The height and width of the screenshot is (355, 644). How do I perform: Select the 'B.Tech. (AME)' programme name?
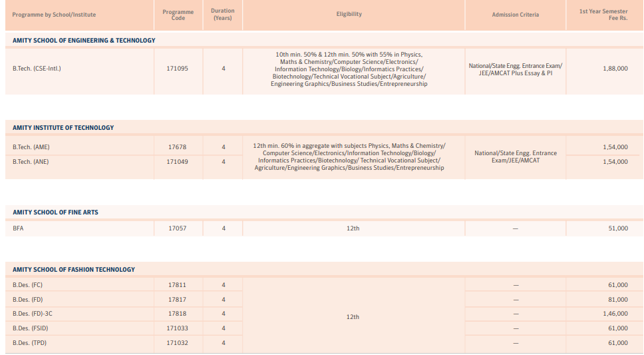pos(31,147)
